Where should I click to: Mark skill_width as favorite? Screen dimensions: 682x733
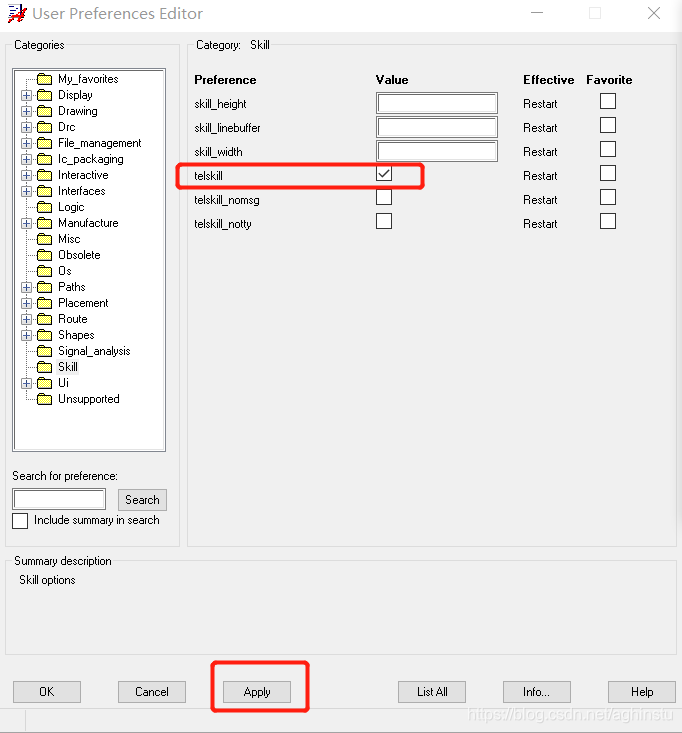coord(608,149)
